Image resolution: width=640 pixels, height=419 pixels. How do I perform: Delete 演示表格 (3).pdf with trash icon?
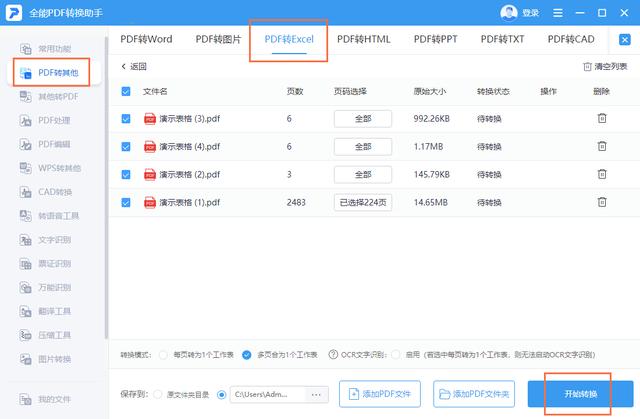[x=601, y=118]
